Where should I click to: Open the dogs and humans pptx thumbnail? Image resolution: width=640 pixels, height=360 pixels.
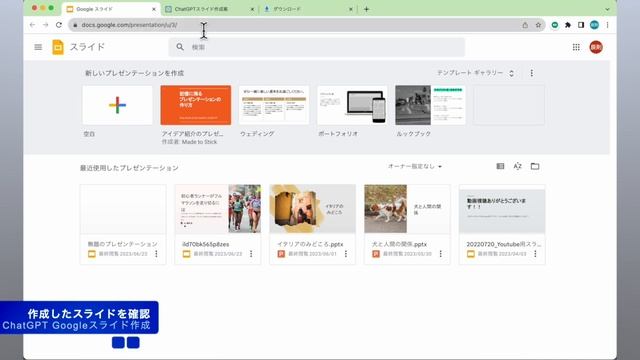click(x=407, y=209)
